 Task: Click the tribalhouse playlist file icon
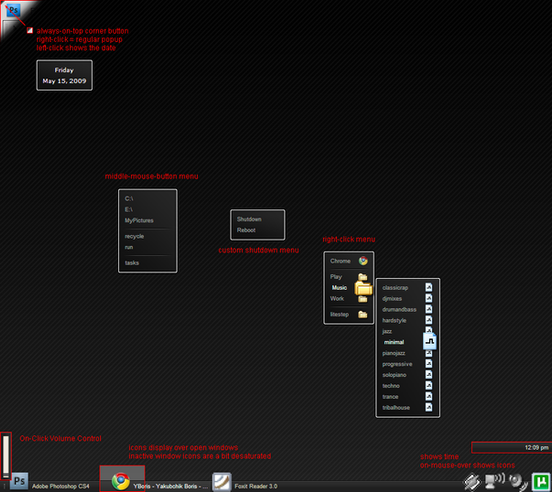click(428, 408)
